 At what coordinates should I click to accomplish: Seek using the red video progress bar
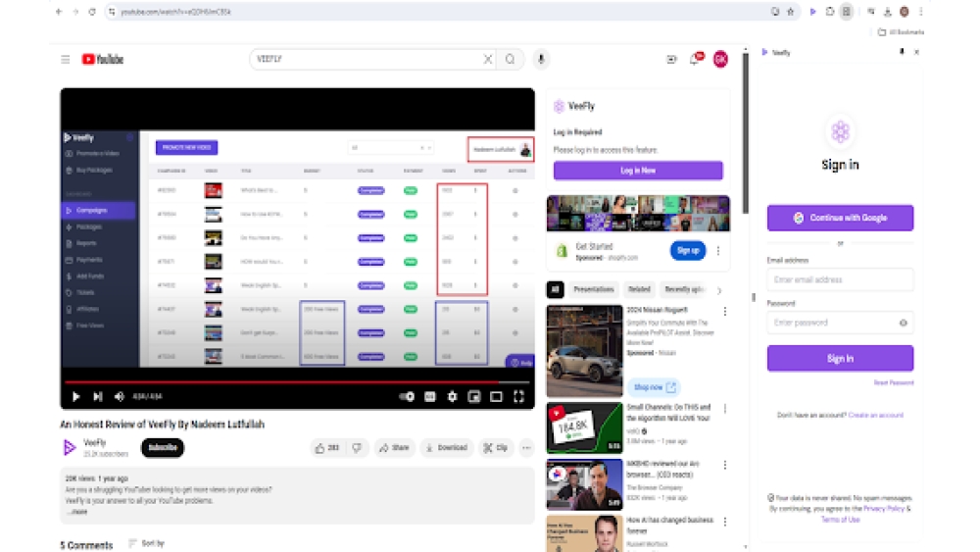point(297,381)
